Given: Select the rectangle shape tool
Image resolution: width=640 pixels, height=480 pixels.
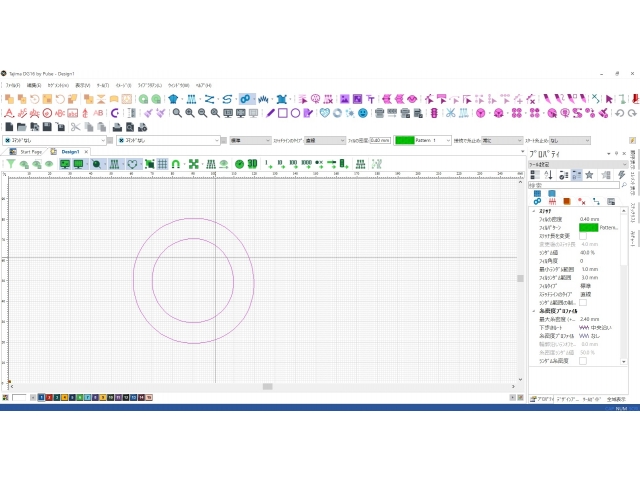Looking at the screenshot, I should [282, 113].
